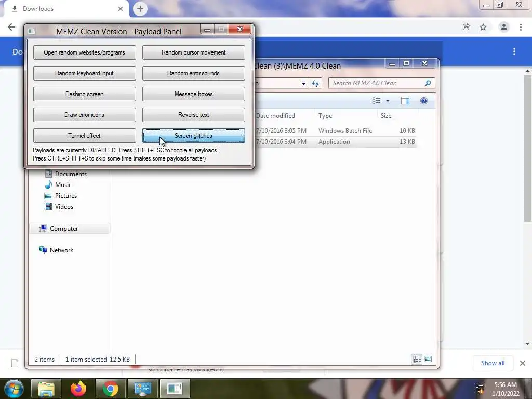
Task: Click the downloaded file icon in downloads bar
Action: 15,363
